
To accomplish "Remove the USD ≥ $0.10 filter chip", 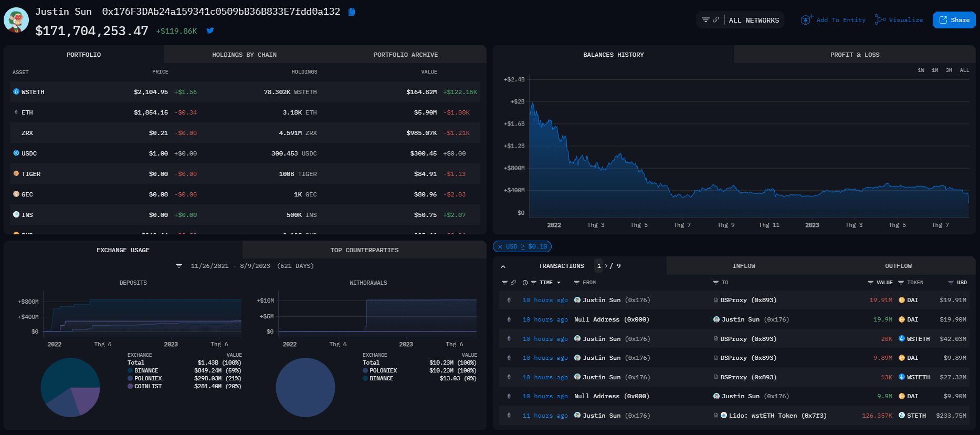I will (500, 246).
